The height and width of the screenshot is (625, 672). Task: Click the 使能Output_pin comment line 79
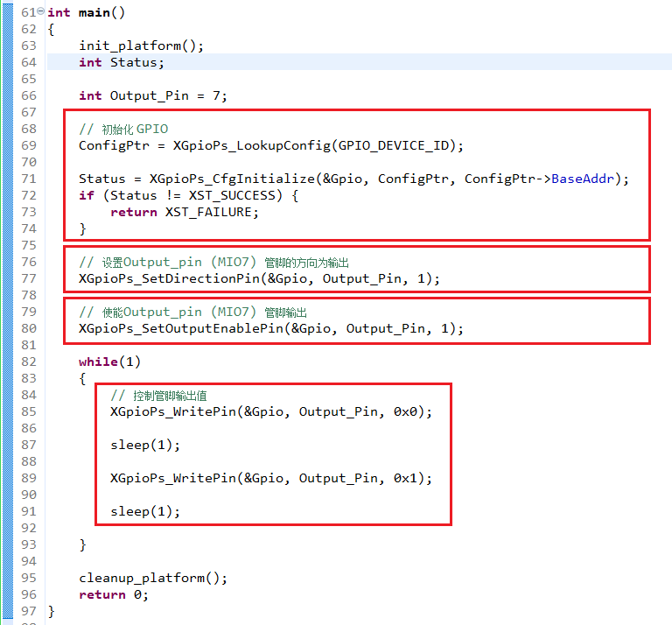pos(192,312)
